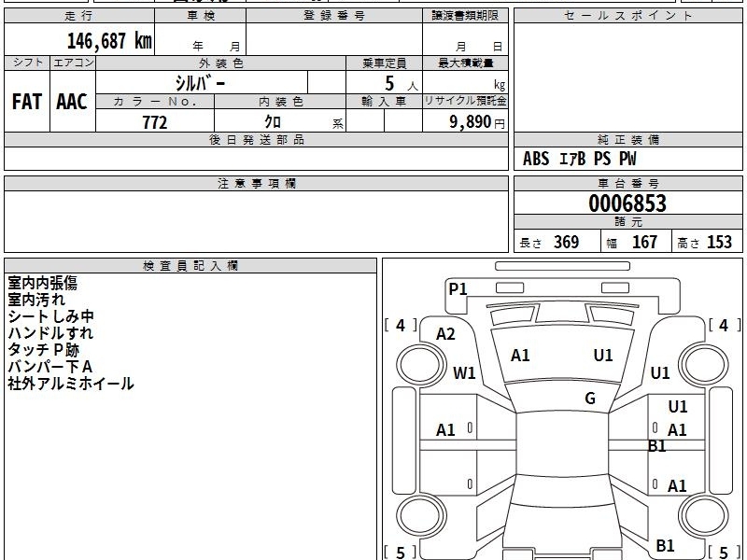Click the color number 772 field
The height and width of the screenshot is (560, 747).
click(x=155, y=122)
